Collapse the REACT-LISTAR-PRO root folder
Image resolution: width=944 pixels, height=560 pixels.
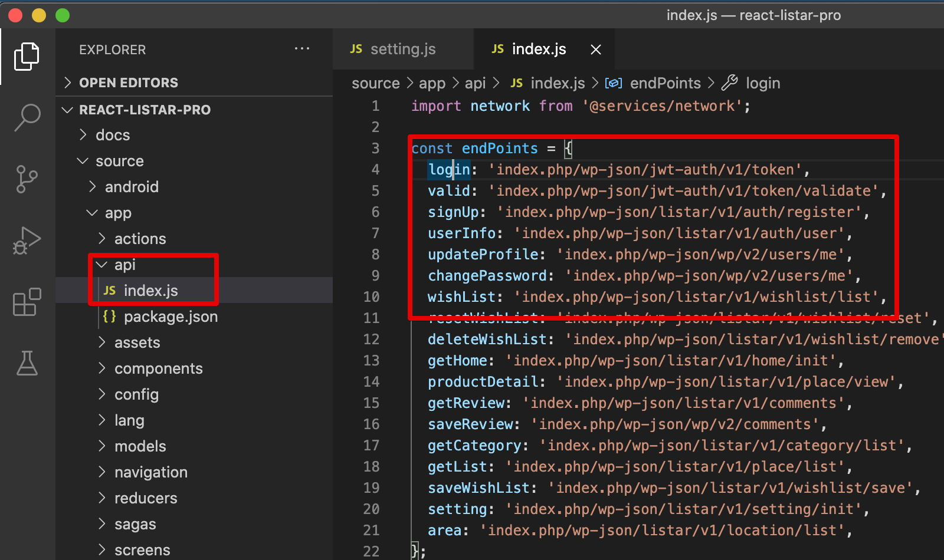[194, 110]
